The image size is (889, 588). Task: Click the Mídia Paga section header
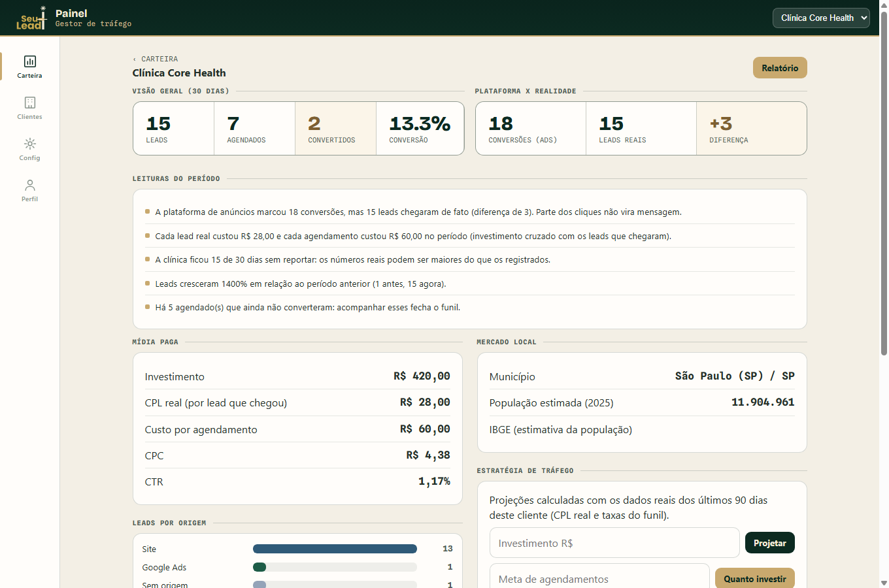155,342
